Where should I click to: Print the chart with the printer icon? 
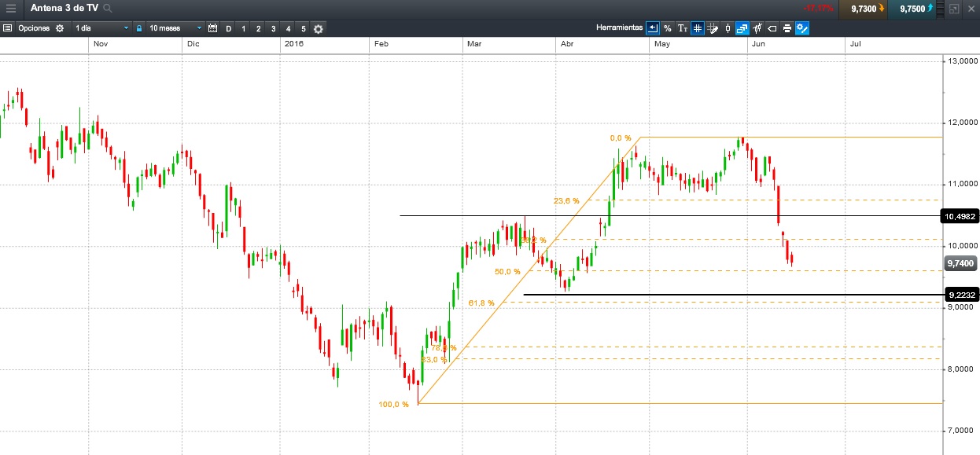click(787, 28)
